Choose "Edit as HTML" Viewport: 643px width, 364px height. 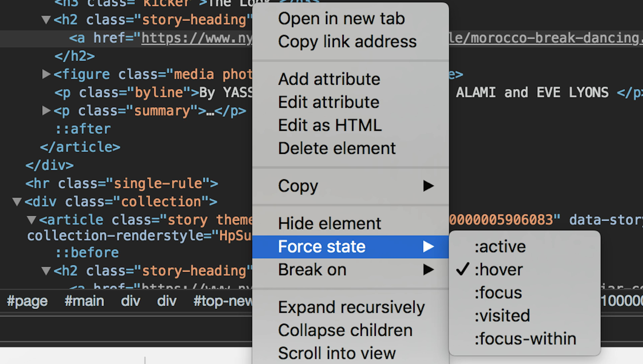point(330,125)
